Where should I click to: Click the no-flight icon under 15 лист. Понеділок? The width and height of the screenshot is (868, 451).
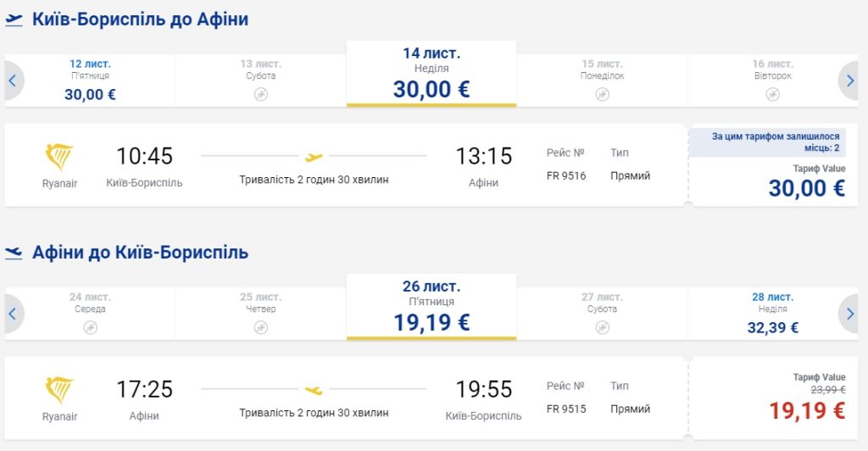[602, 94]
